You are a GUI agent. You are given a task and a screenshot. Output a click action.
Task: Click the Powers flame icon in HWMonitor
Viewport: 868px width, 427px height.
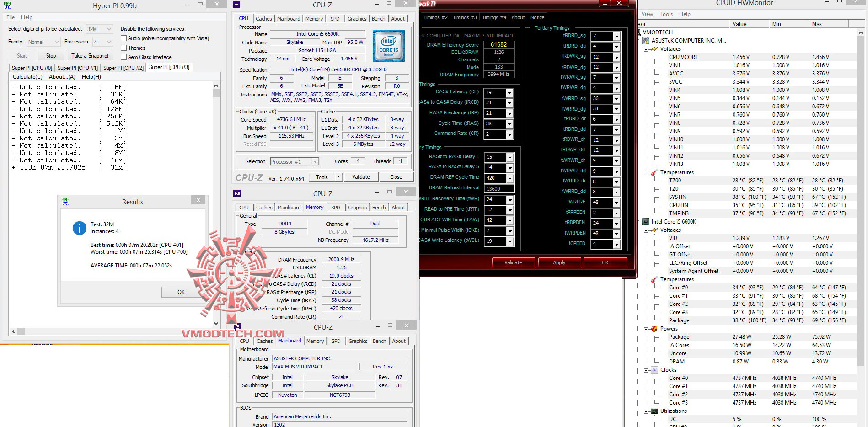(x=654, y=329)
